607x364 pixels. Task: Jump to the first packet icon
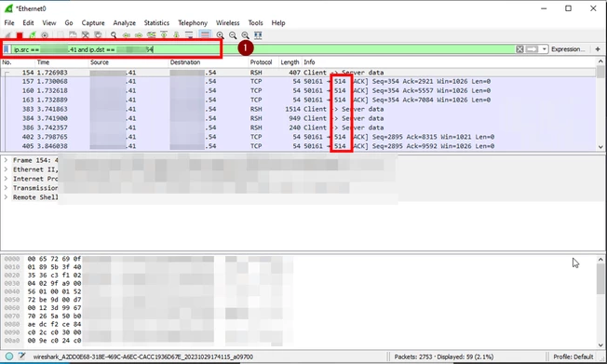pos(164,35)
